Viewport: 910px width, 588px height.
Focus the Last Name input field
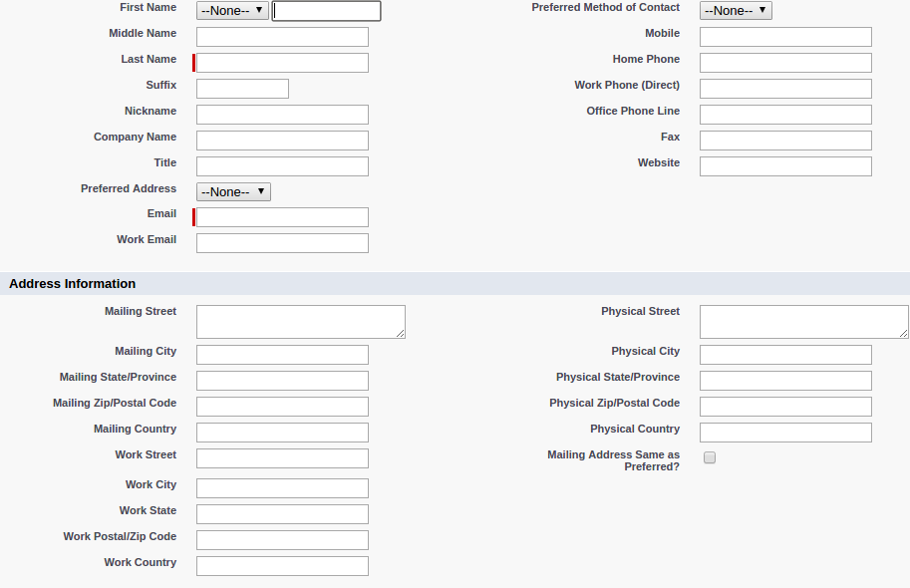tap(283, 63)
